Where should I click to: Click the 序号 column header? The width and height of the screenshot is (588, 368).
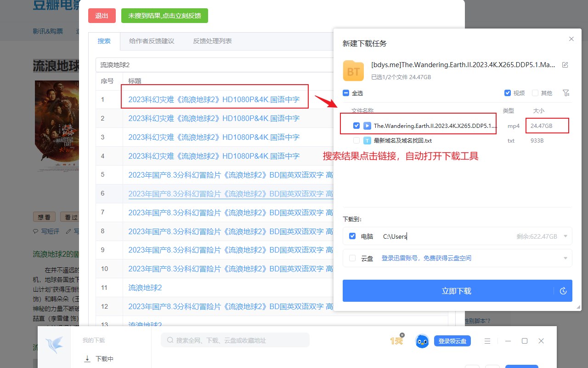click(x=107, y=81)
